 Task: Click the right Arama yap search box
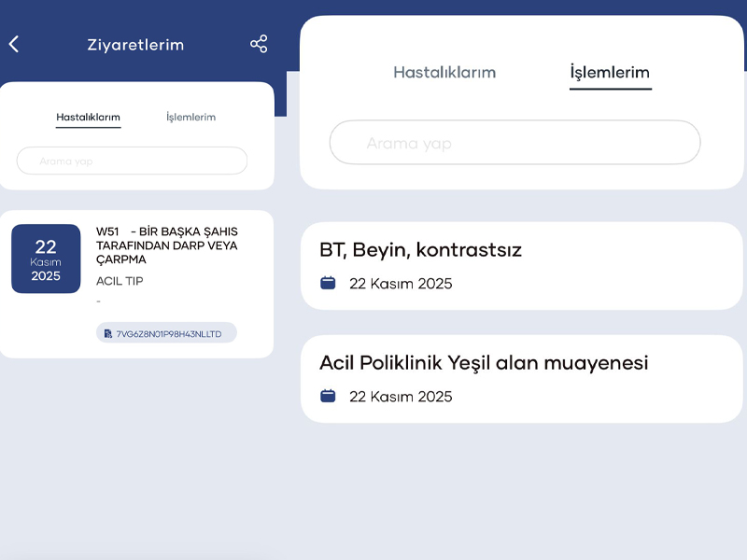(514, 142)
